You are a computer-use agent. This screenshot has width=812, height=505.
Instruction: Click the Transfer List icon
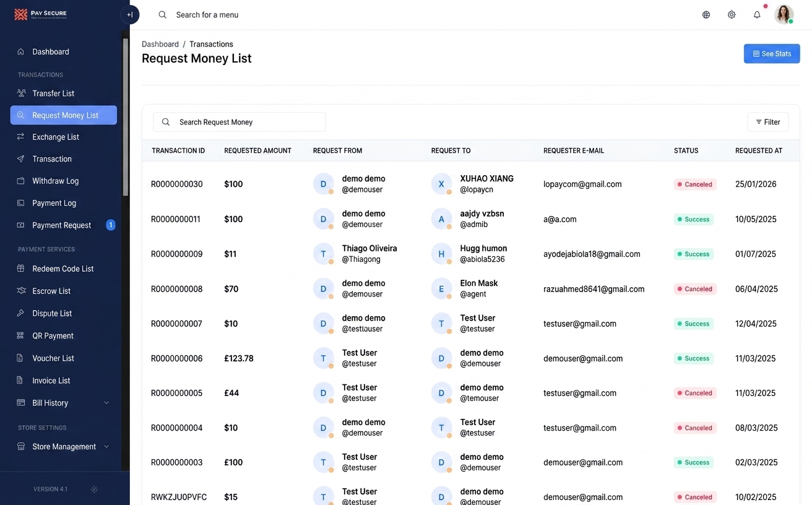(21, 93)
